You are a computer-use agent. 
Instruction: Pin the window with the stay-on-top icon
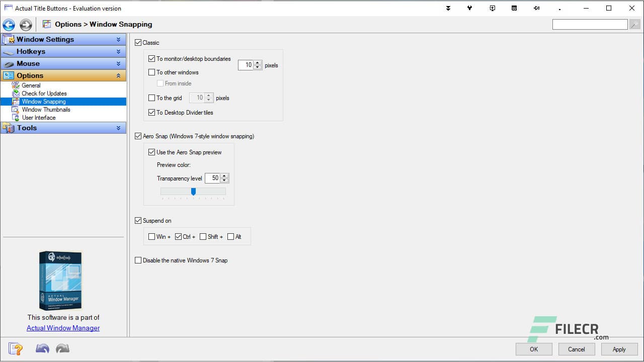pos(536,8)
